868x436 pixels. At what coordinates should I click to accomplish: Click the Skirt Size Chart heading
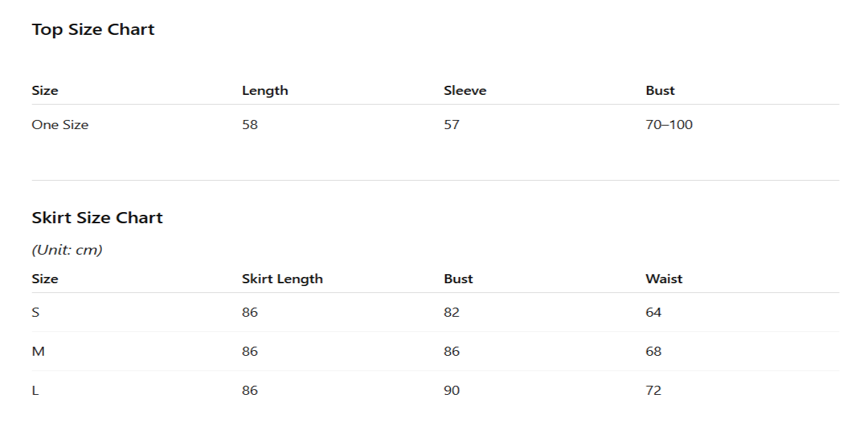(x=97, y=218)
